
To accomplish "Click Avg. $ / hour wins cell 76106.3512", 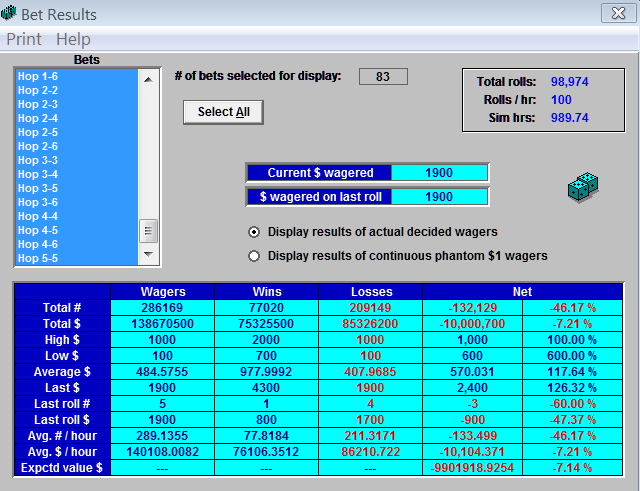I will coord(267,452).
